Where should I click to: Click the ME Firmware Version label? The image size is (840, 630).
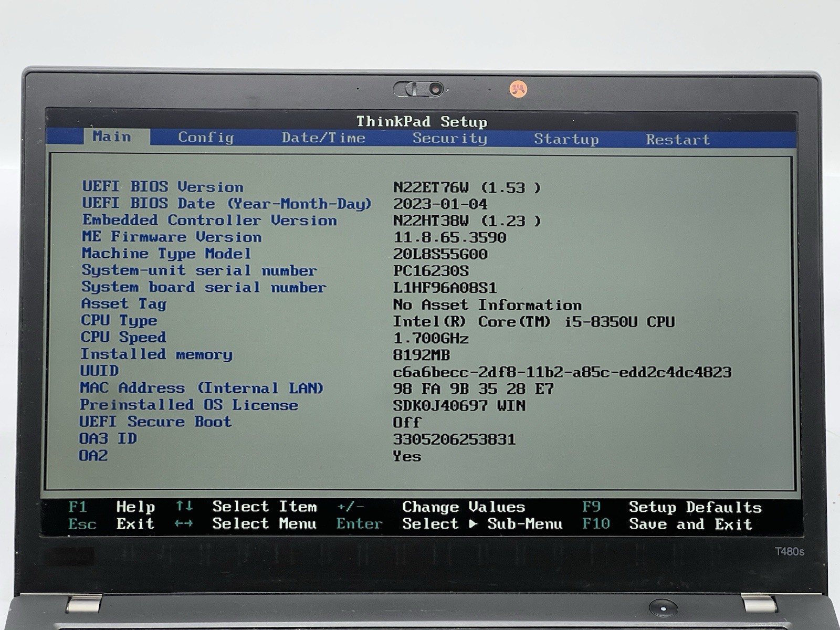(172, 237)
